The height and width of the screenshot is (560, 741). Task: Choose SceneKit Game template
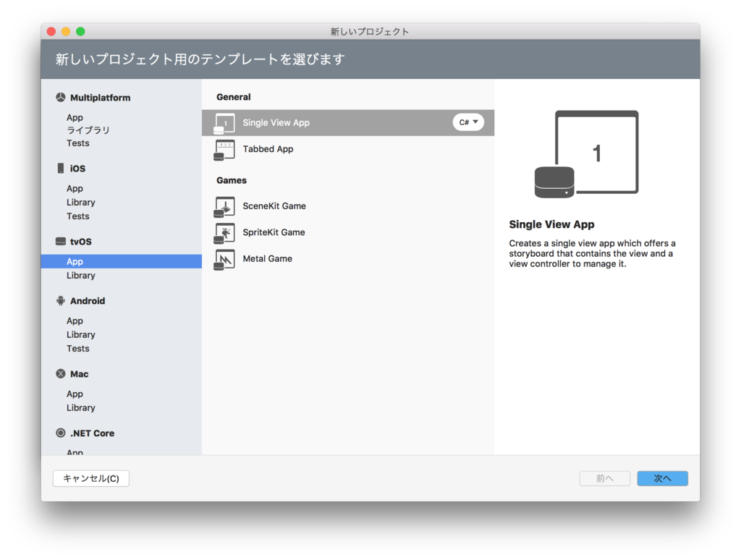coord(348,206)
